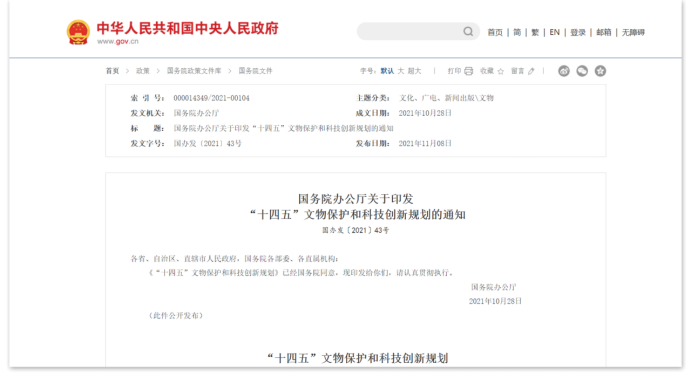Image resolution: width=692 pixels, height=378 pixels.
Task: Click the 收藏 favorite label
Action: coord(487,71)
